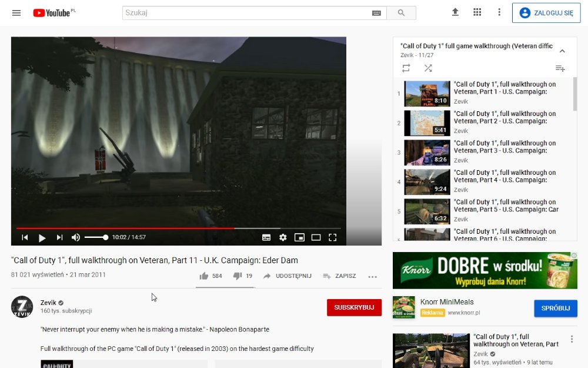Open the YouTube apps grid

(477, 12)
